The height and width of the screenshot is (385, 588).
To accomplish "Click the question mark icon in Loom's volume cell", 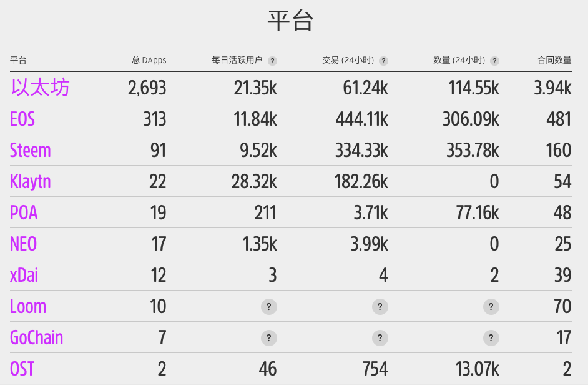I will point(491,307).
